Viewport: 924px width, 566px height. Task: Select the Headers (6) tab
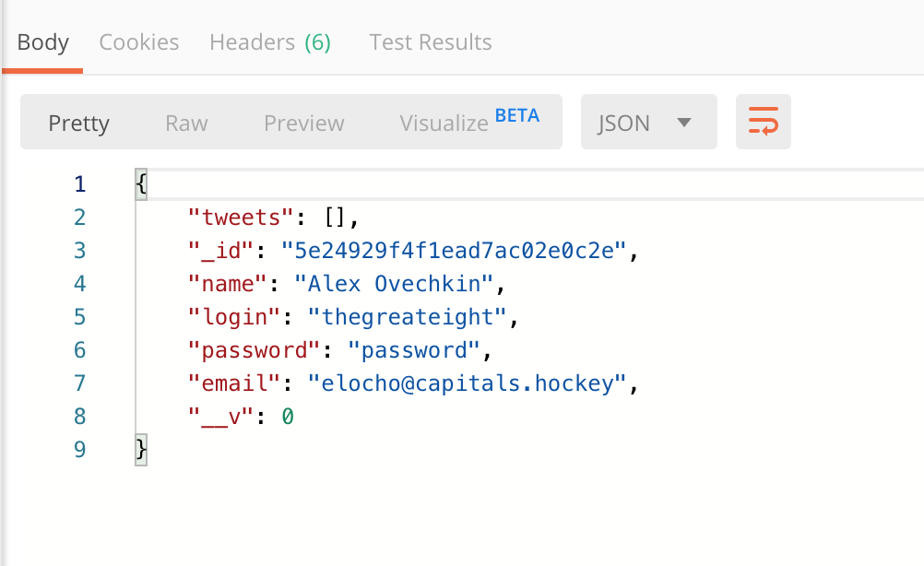269,42
